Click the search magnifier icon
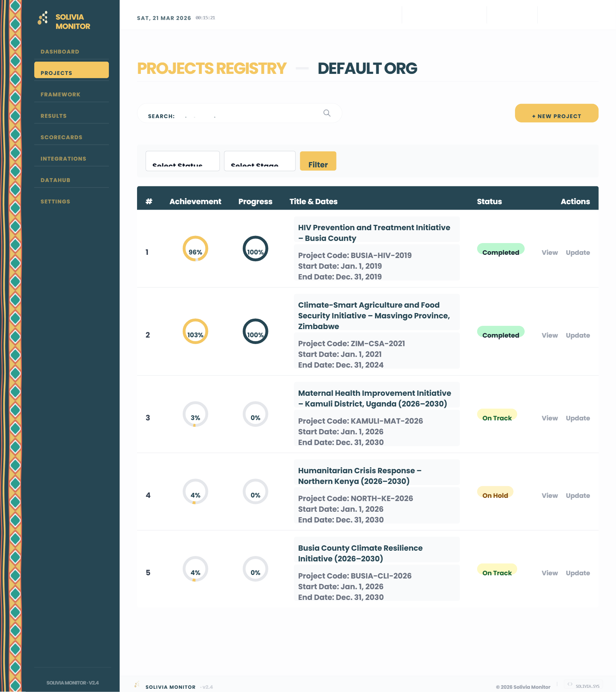The width and height of the screenshot is (616, 692). pyautogui.click(x=327, y=113)
